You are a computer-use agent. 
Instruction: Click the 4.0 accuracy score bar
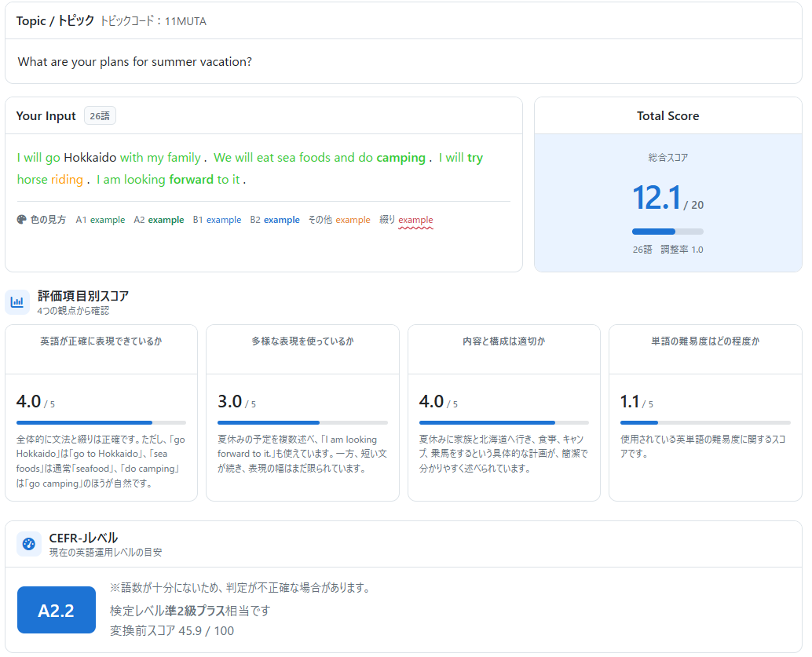click(101, 422)
